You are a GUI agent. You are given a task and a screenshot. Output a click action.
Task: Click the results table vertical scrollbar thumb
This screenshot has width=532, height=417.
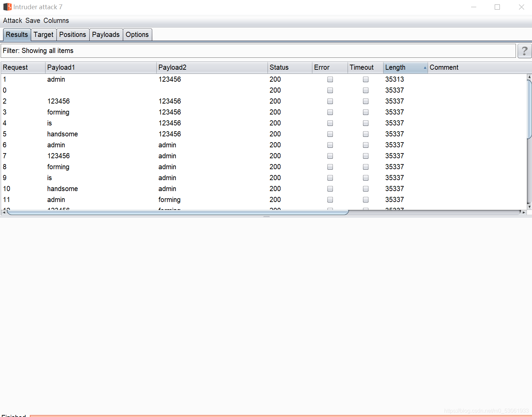click(529, 109)
